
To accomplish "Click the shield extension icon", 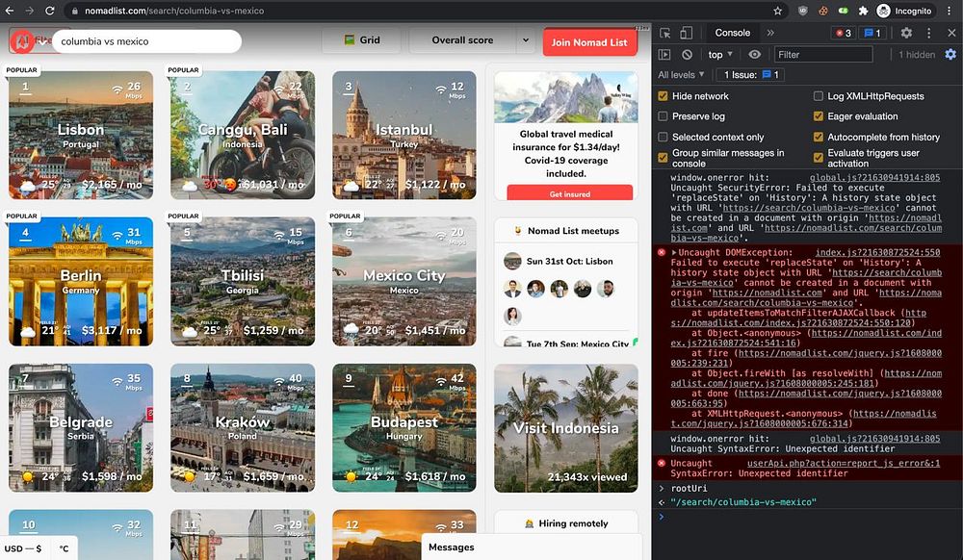I will 803,11.
